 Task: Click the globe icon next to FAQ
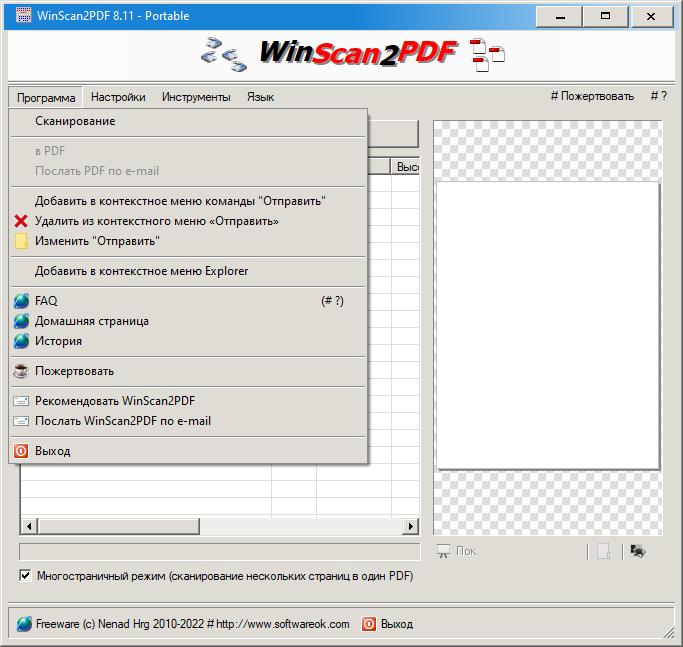[x=21, y=301]
